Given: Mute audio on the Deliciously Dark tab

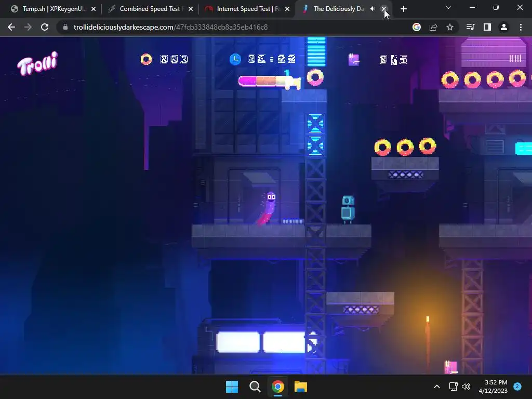Looking at the screenshot, I should click(x=373, y=9).
